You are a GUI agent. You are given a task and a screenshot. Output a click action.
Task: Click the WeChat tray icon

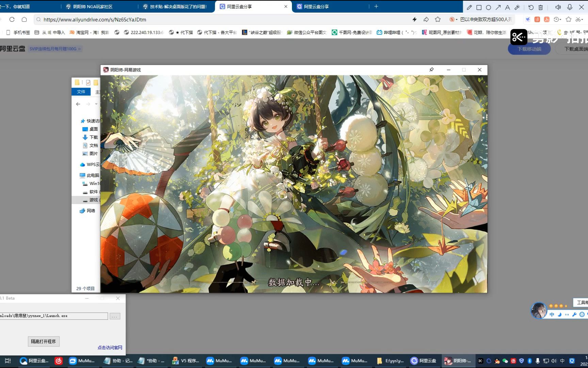[x=505, y=361]
